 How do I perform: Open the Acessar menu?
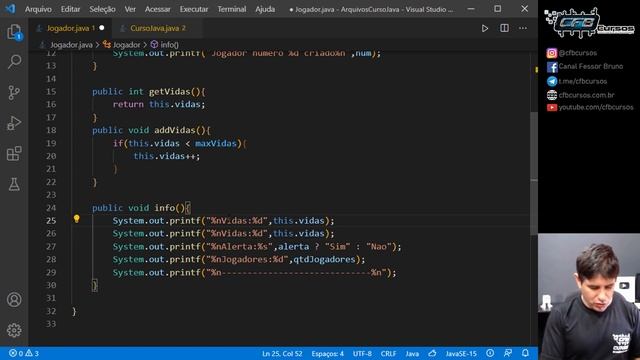pyautogui.click(x=158, y=9)
